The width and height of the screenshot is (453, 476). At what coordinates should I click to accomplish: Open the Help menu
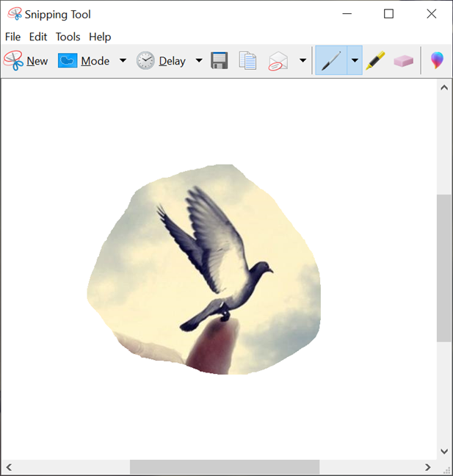[x=100, y=37]
